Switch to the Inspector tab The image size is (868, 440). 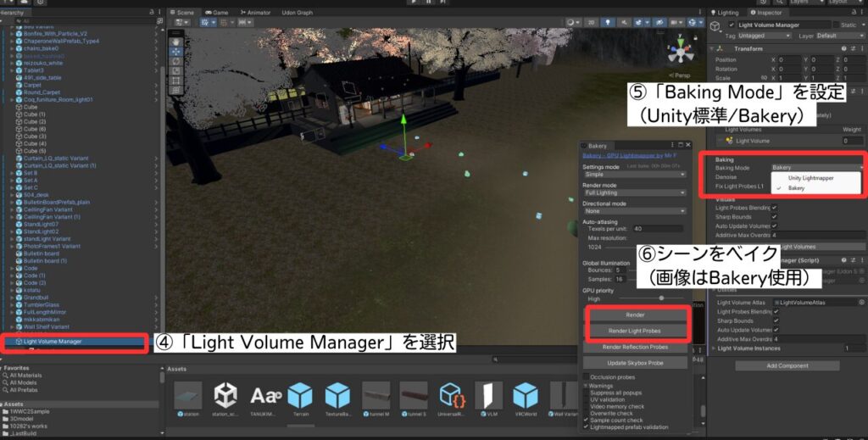click(x=766, y=12)
